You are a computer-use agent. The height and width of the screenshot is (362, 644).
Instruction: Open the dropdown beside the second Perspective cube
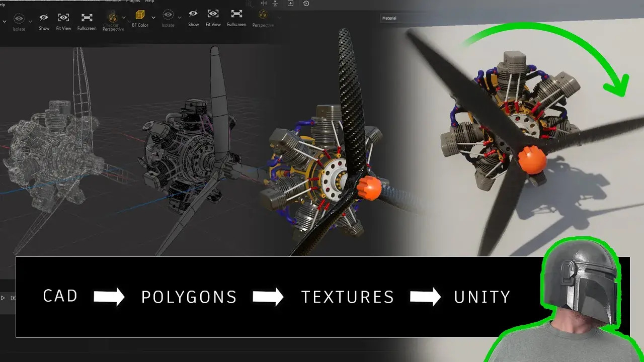coord(279,18)
